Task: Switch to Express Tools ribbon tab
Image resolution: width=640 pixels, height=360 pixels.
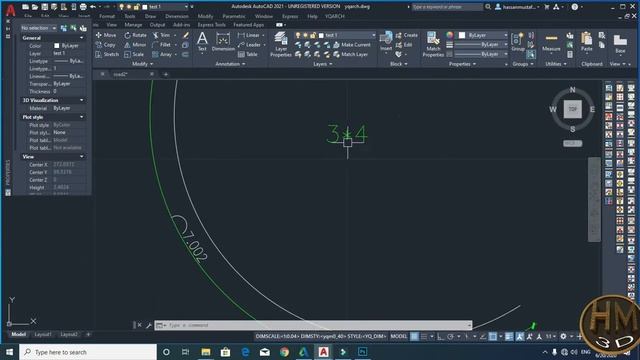Action: [211, 25]
